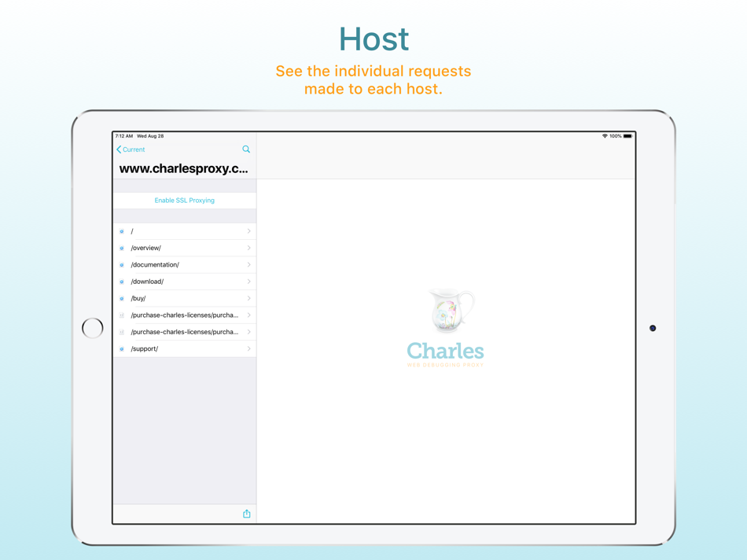Expand the /support/ request row

(184, 348)
